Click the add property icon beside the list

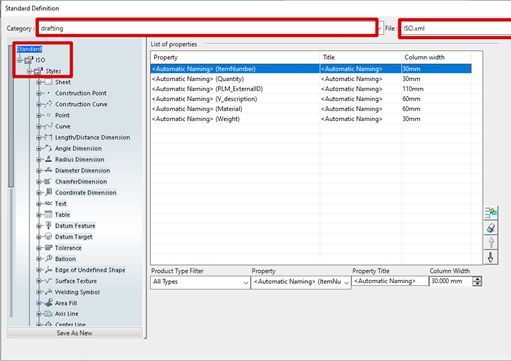[x=491, y=213]
